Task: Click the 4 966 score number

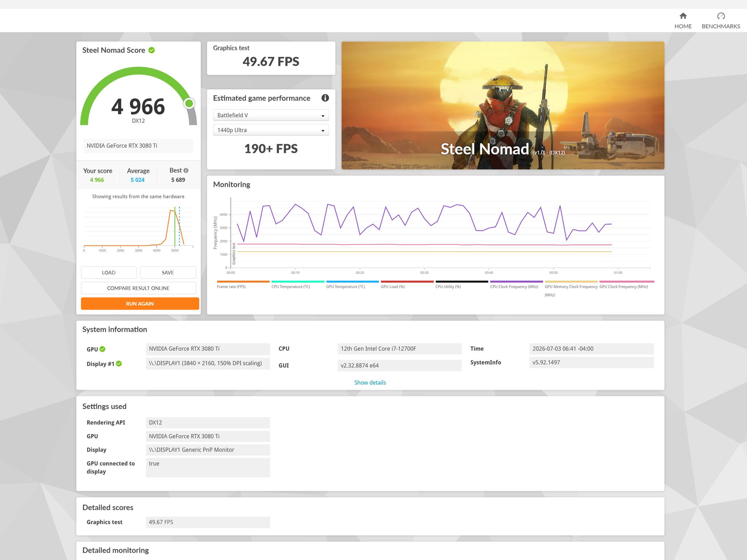Action: pos(138,106)
